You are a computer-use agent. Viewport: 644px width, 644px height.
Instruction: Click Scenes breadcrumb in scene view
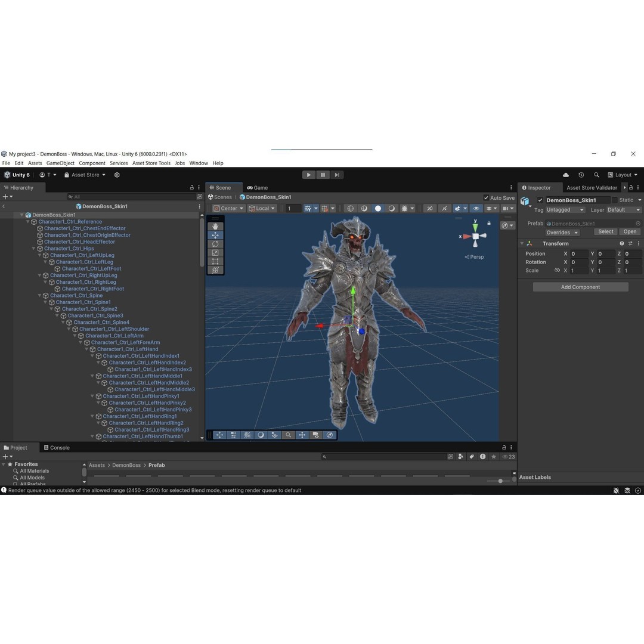[x=219, y=197]
